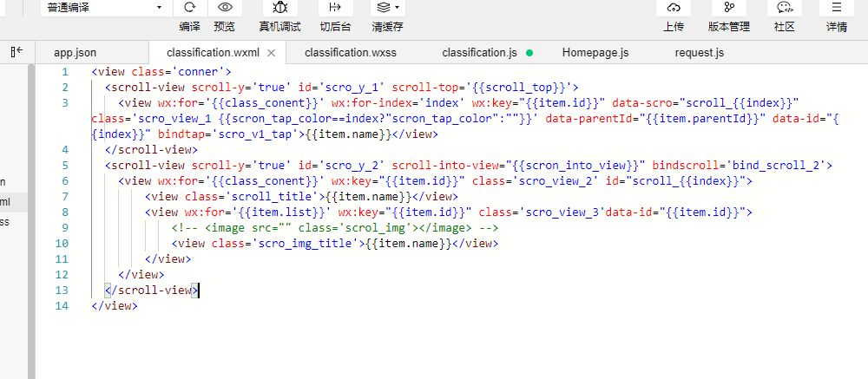Open the clear cache layers icon

point(383,7)
